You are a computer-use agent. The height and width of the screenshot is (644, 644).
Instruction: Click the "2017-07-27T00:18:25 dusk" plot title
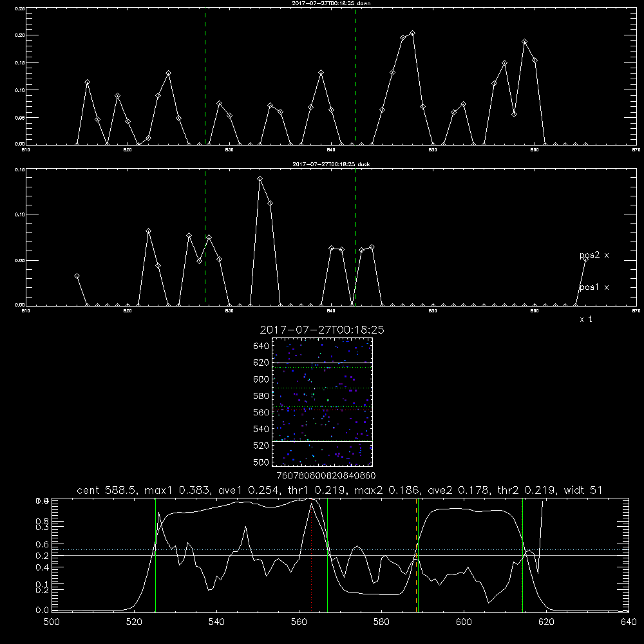[332, 164]
